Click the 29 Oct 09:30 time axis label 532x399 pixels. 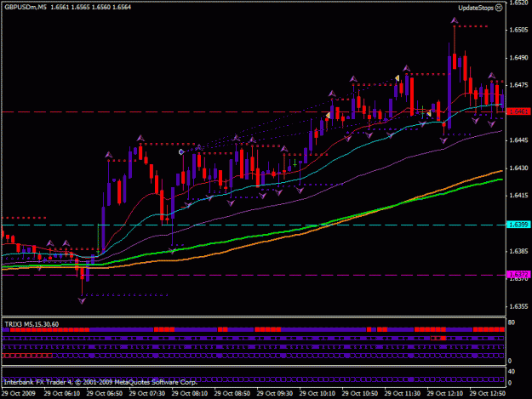274,393
